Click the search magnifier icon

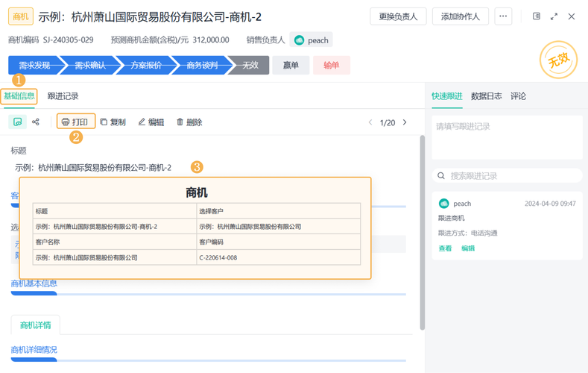tap(441, 175)
